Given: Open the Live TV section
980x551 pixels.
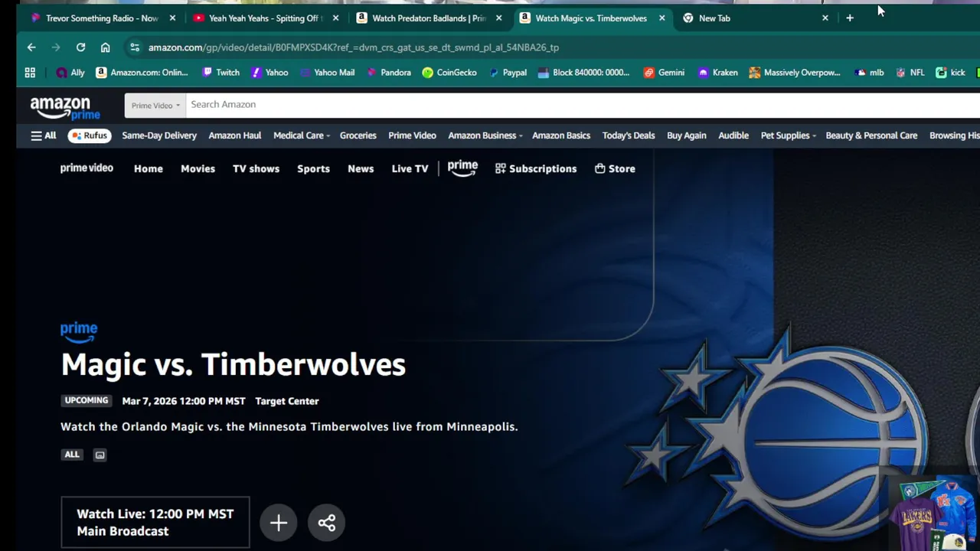Looking at the screenshot, I should [x=410, y=168].
